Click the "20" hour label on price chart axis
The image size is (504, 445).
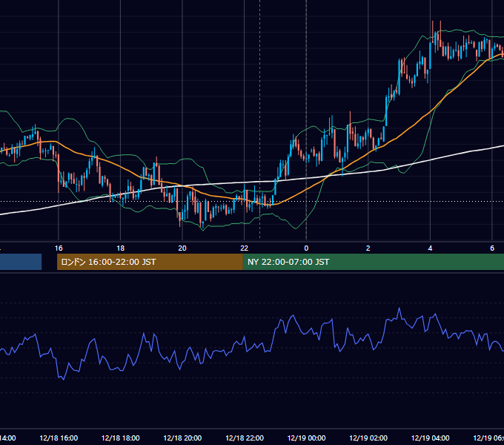[182, 248]
